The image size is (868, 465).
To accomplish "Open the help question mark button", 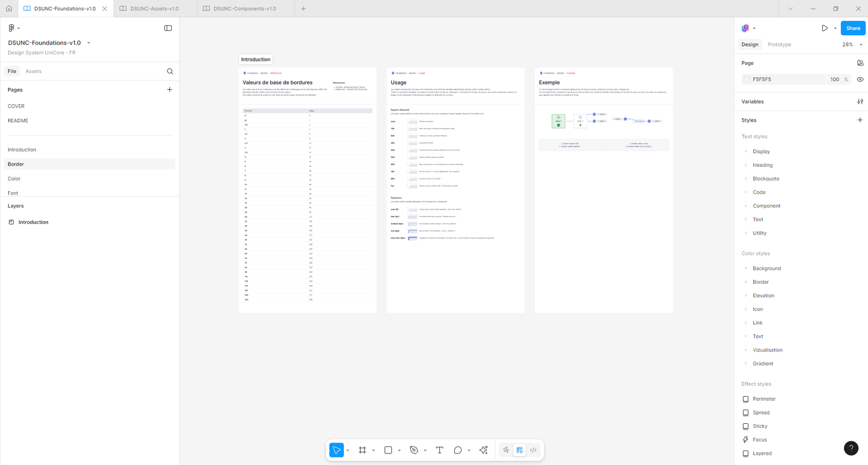I will click(x=851, y=448).
